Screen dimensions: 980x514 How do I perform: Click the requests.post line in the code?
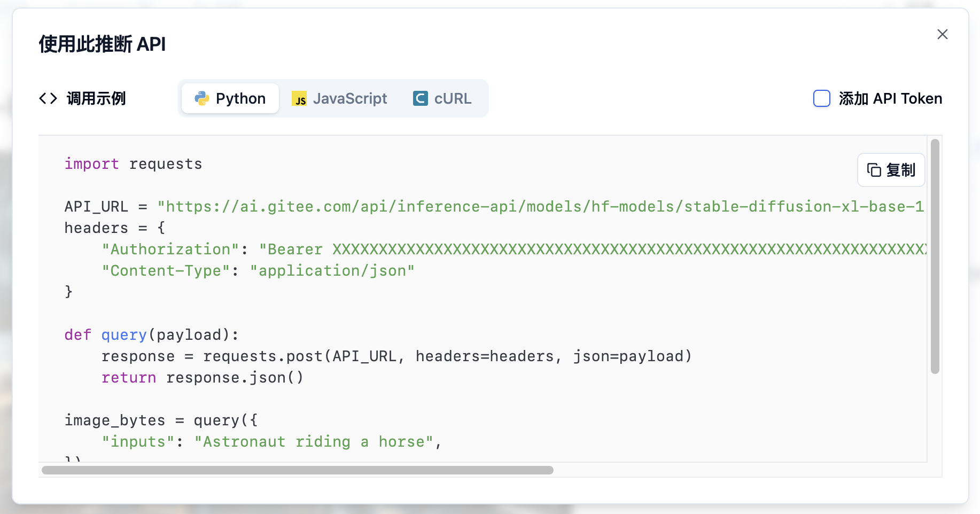[x=396, y=356]
